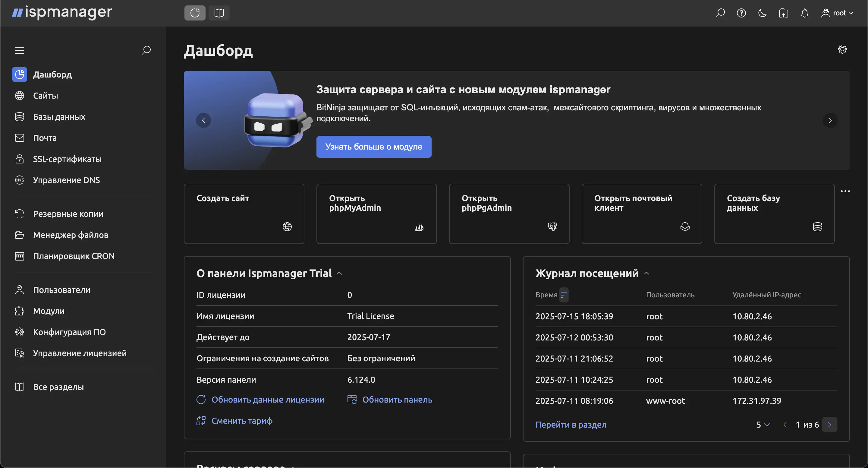Viewport: 868px width, 468px height.
Task: Go to next page of visits log
Action: point(829,425)
